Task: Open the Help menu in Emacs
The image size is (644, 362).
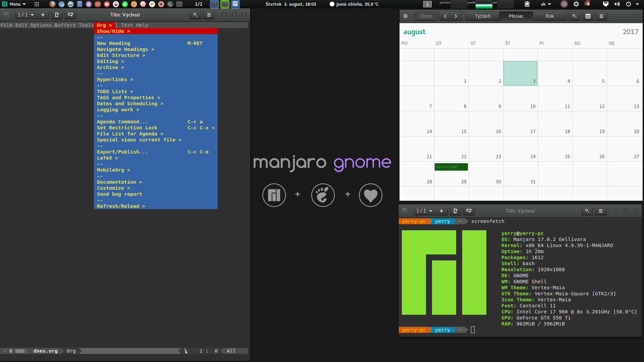Action: point(142,25)
